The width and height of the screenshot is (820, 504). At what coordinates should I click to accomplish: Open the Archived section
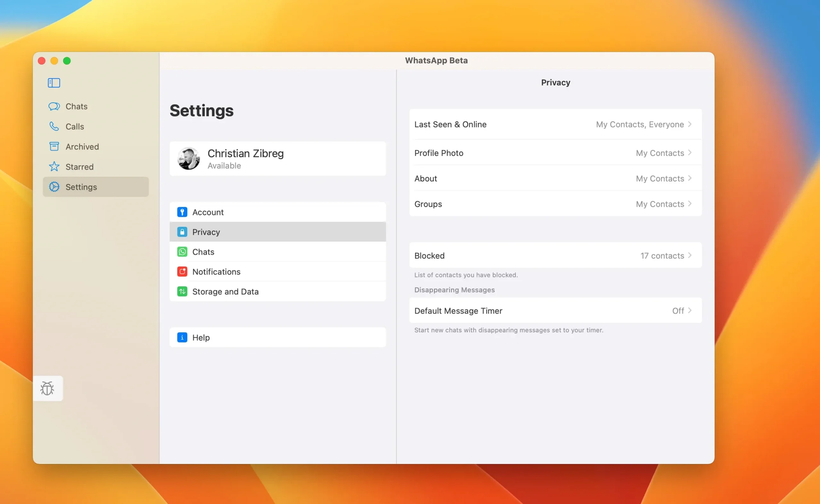[x=83, y=146]
